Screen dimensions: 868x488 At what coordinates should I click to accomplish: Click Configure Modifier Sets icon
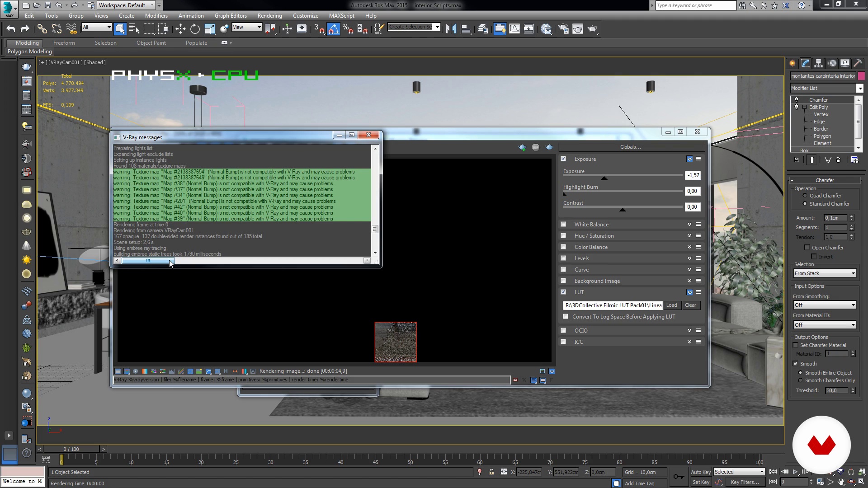[x=854, y=160]
